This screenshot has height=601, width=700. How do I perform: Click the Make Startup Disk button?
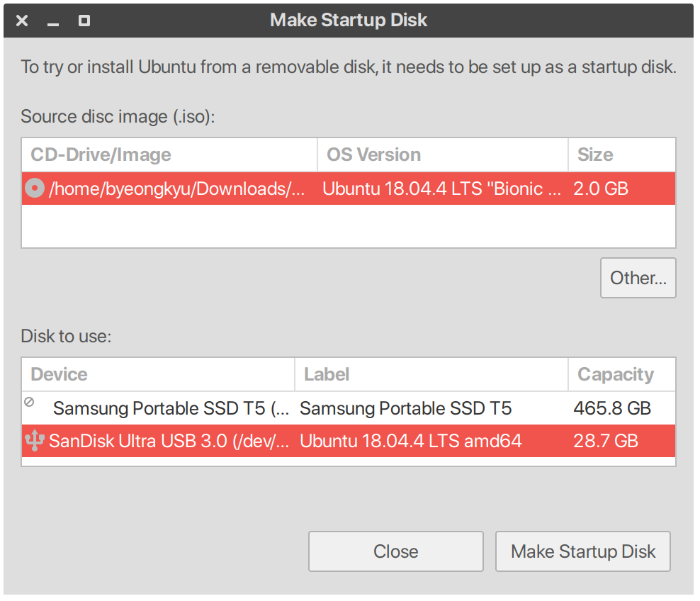[x=582, y=551]
